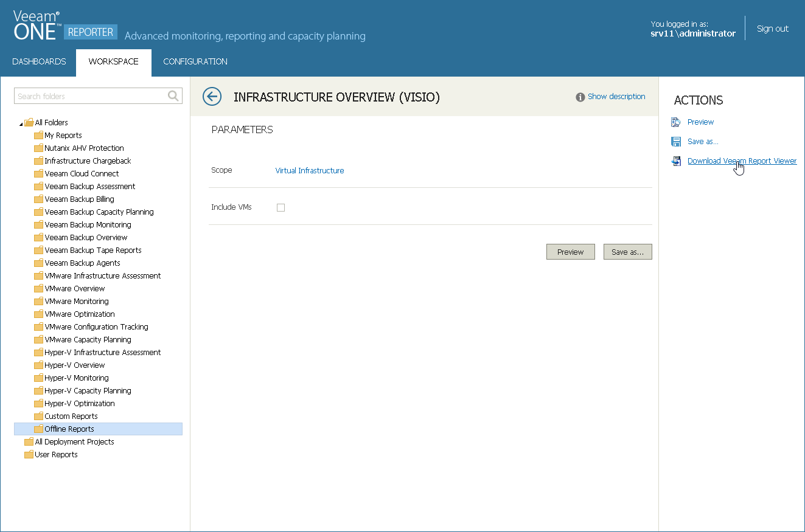805x532 pixels.
Task: Click the Veeam Backup Monitoring folder icon
Action: tap(38, 224)
